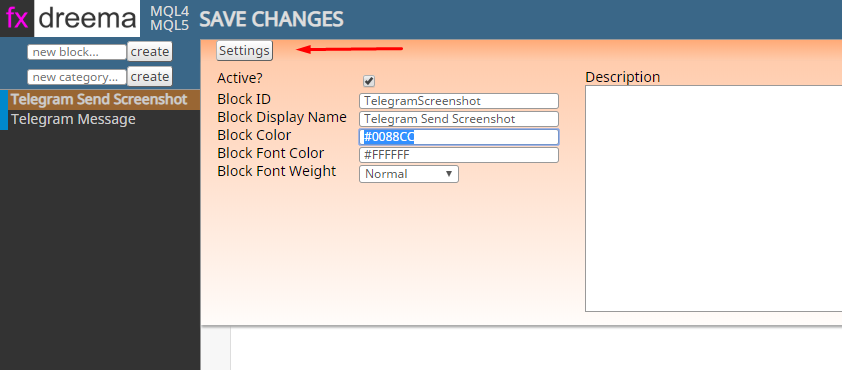842x370 pixels.
Task: Click the Block Color label
Action: pyautogui.click(x=254, y=135)
